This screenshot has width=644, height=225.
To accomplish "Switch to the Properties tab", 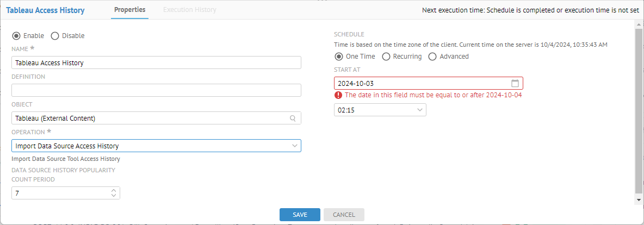I will pos(129,10).
